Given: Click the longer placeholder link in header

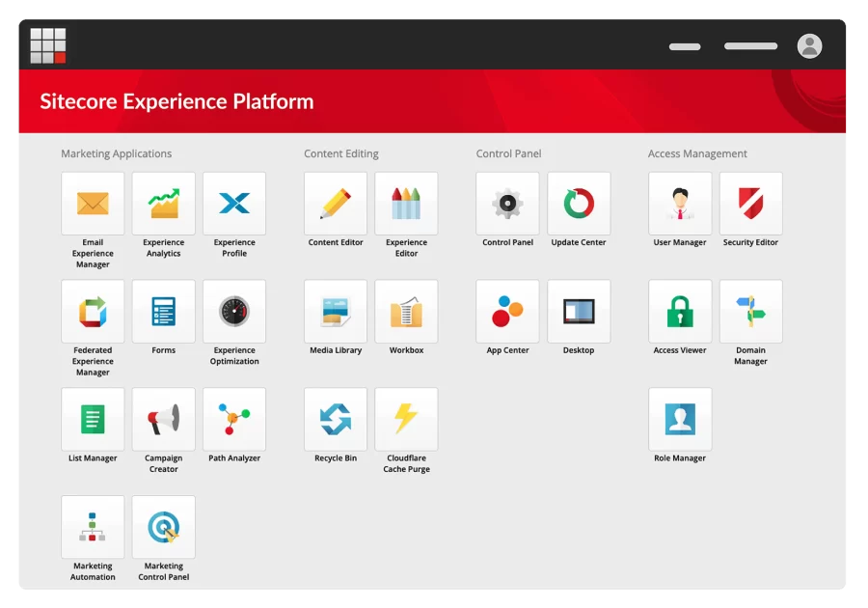Looking at the screenshot, I should tap(750, 46).
